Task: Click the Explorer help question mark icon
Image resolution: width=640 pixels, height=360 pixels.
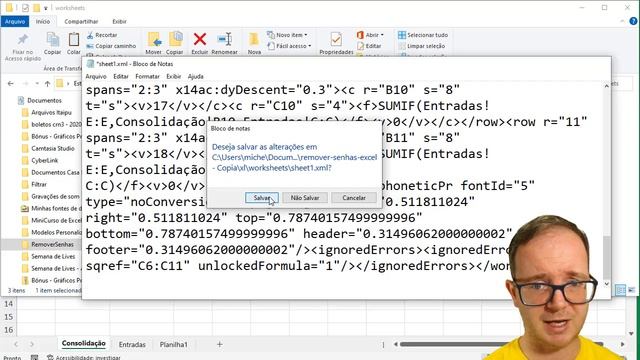Action: pos(633,21)
